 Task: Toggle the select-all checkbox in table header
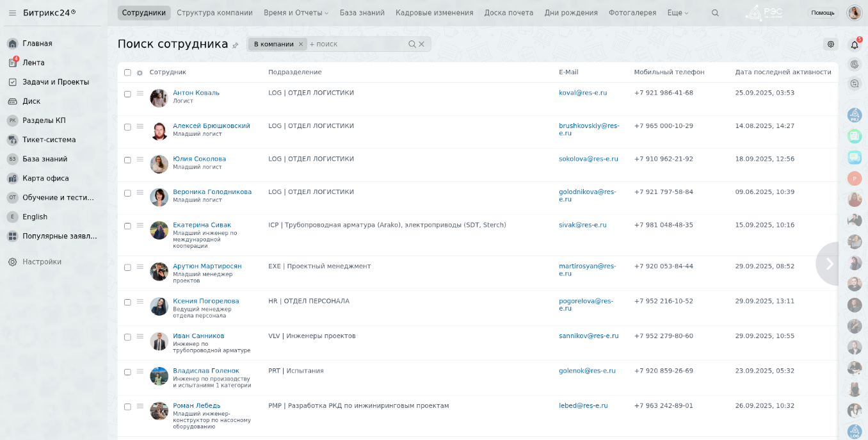pyautogui.click(x=127, y=72)
